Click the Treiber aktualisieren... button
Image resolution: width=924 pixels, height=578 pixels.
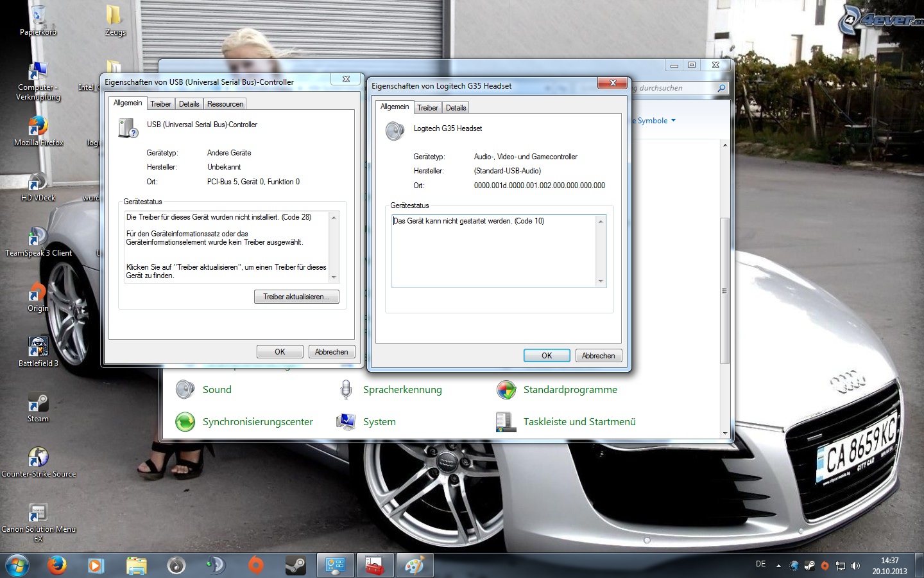(x=296, y=297)
